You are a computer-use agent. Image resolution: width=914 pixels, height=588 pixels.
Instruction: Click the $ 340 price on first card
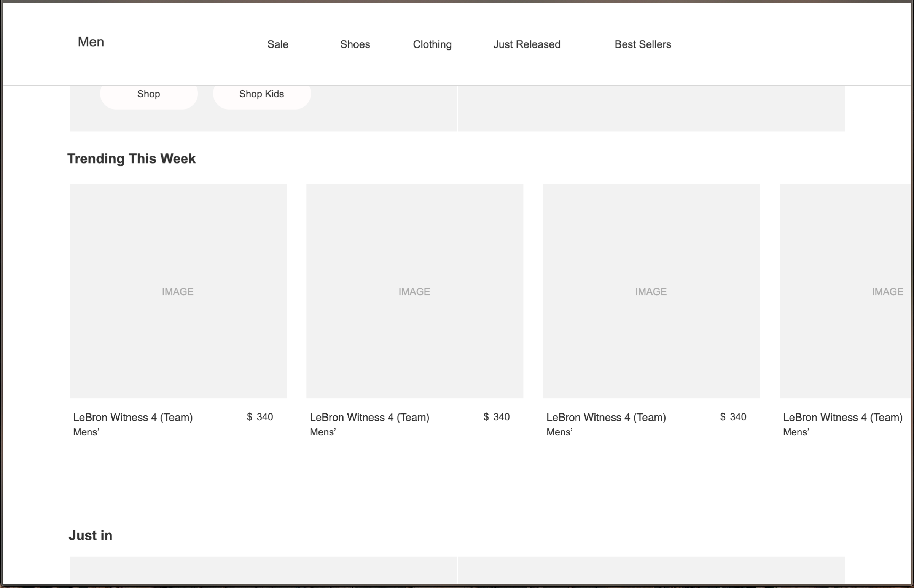260,417
